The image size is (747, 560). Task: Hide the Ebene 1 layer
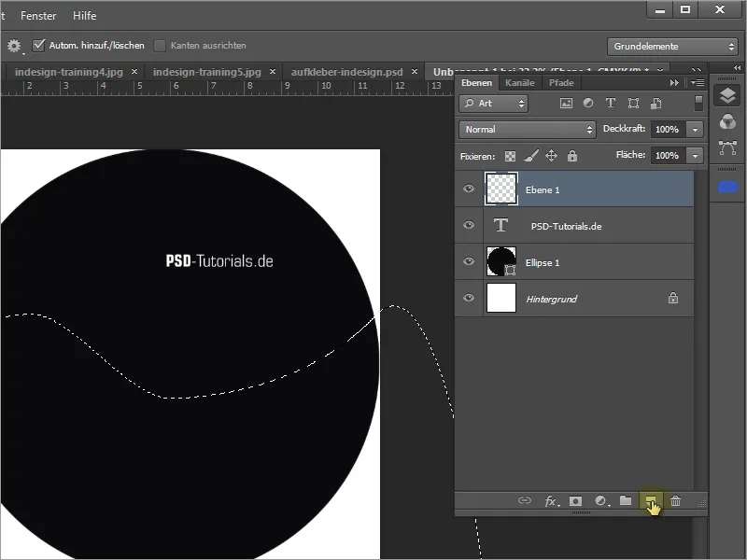point(469,189)
